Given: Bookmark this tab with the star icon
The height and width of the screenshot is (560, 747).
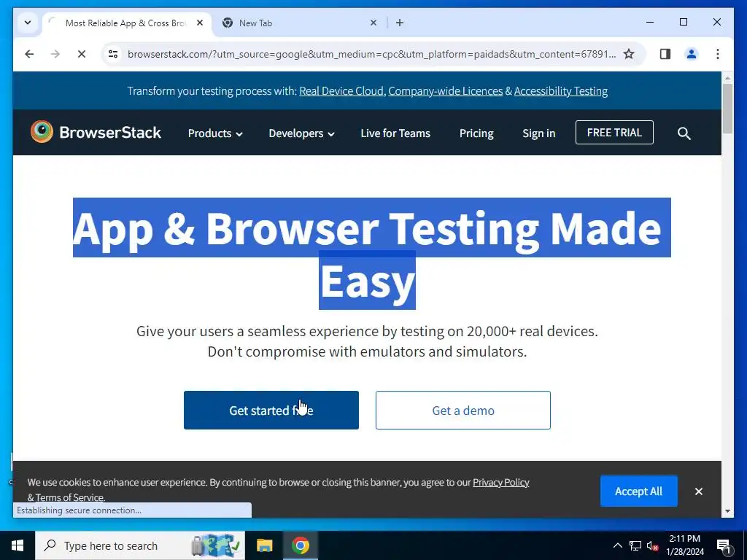Looking at the screenshot, I should (629, 54).
